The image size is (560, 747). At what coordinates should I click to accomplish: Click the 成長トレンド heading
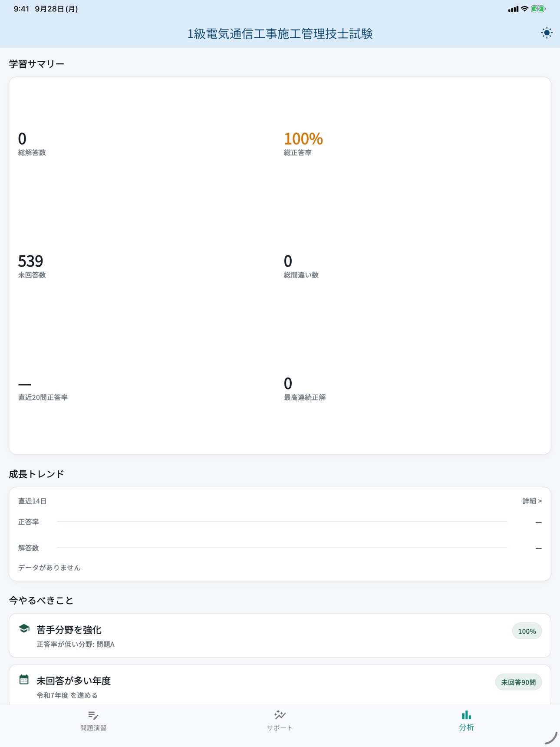point(36,474)
